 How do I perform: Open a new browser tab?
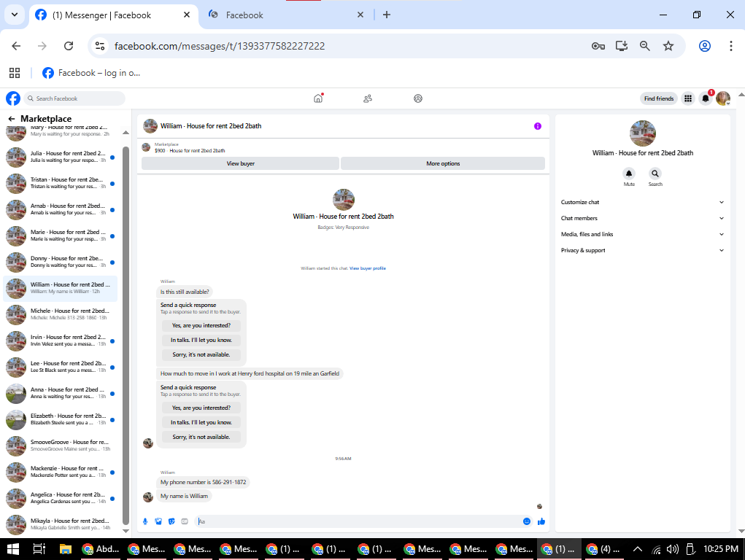point(387,15)
